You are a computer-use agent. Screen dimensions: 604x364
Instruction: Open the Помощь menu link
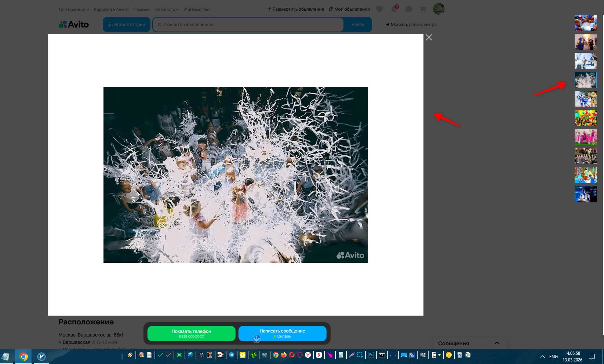click(x=142, y=9)
